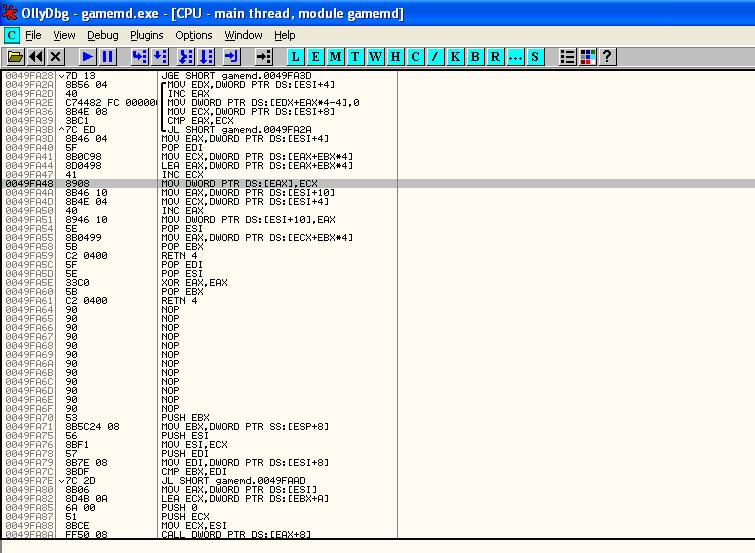Image resolution: width=755 pixels, height=553 pixels.
Task: Open the Plugins menu
Action: pos(146,35)
